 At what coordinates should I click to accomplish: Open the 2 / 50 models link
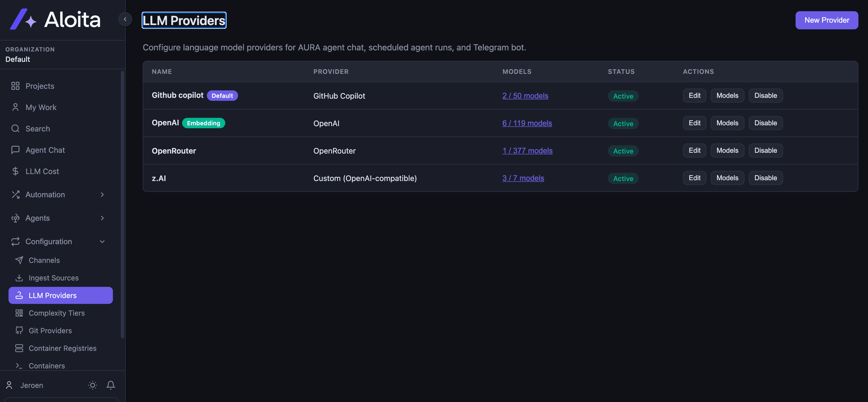[x=525, y=96]
